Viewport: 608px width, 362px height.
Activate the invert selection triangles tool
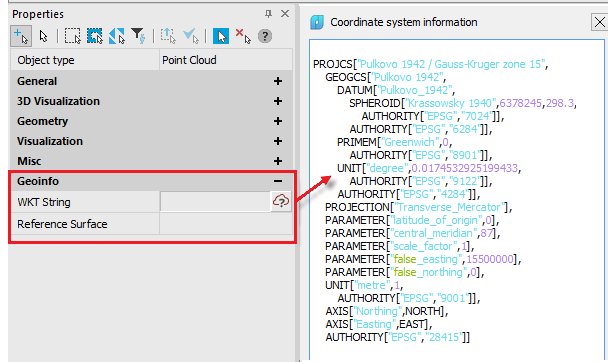click(x=117, y=36)
